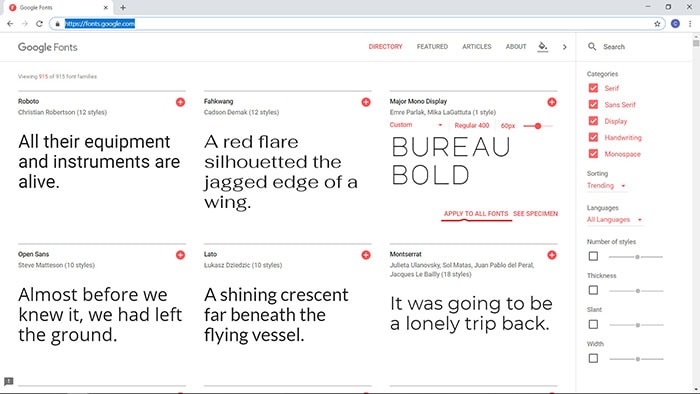Screen dimensions: 700x394
Task: Adjust the font size slider for Major Mono Display
Action: tap(538, 126)
